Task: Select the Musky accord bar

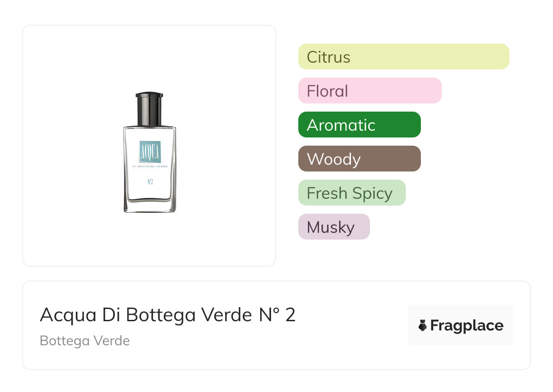Action: [x=334, y=227]
